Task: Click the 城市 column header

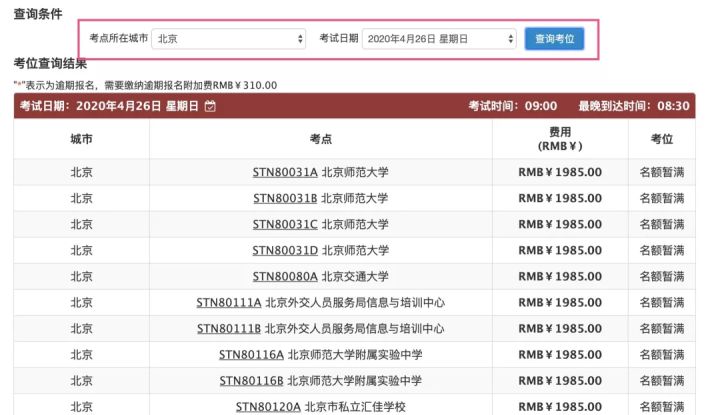Action: point(81,139)
